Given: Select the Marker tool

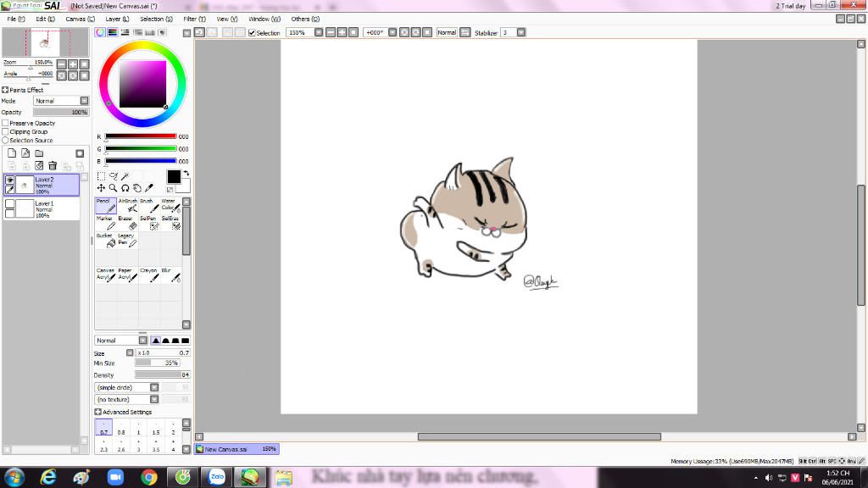Looking at the screenshot, I should pos(106,223).
